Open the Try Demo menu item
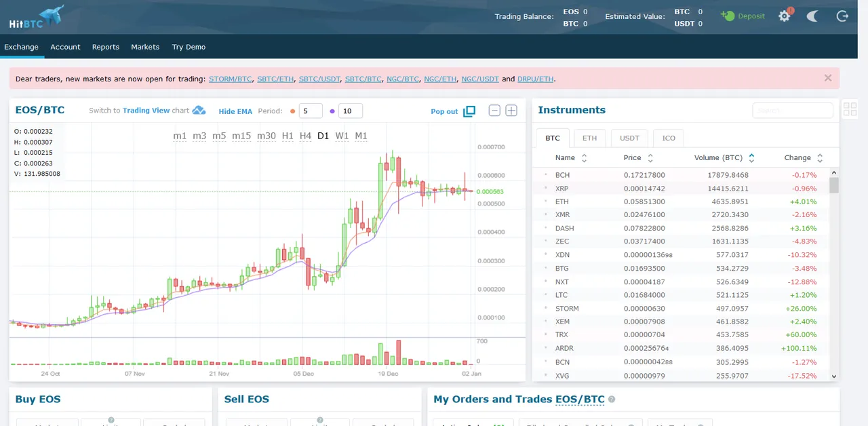The width and height of the screenshot is (868, 426). coord(189,47)
